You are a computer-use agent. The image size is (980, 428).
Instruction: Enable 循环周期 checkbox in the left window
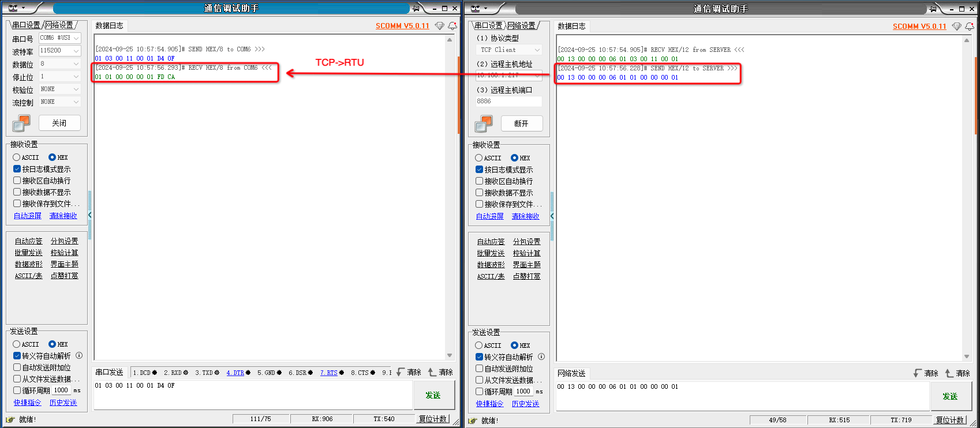click(17, 391)
